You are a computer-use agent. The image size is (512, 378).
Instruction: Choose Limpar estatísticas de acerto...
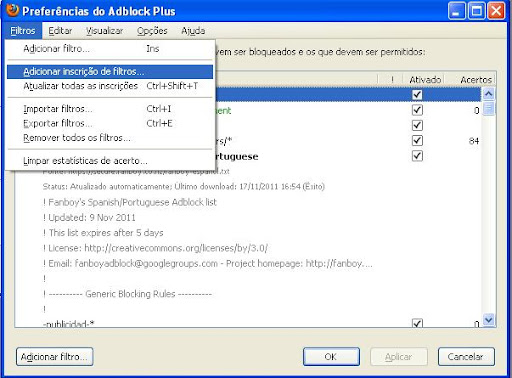click(110, 161)
